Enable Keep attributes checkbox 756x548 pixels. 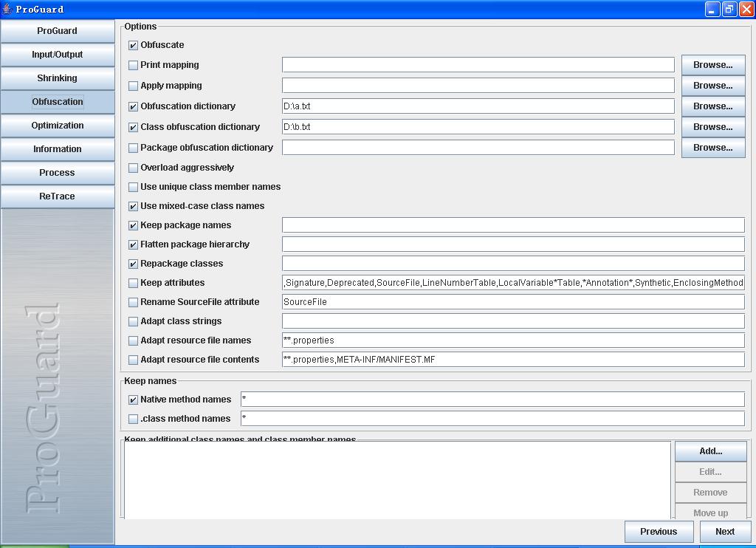click(133, 283)
